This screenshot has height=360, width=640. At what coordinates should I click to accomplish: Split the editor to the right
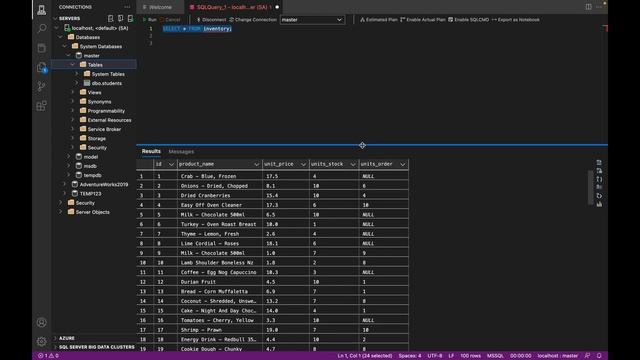(x=588, y=7)
